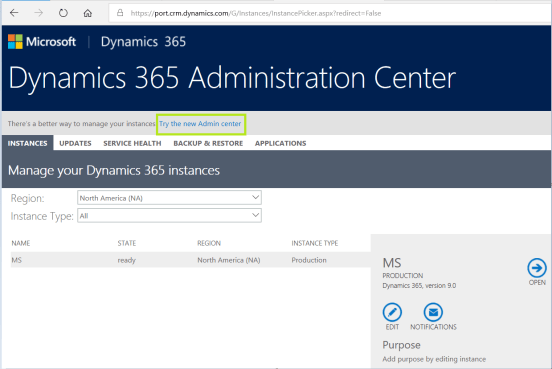Click the browser Forward arrow
This screenshot has width=552, height=369.
(x=38, y=13)
